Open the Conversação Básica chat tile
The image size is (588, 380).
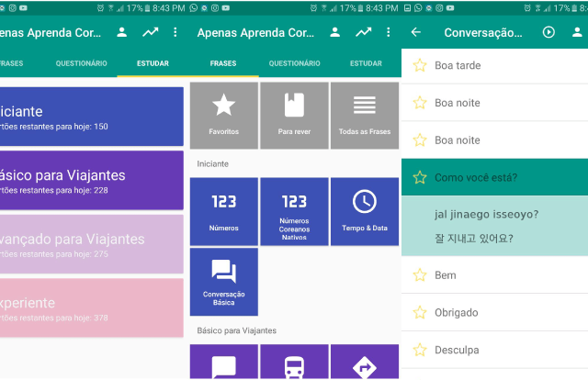click(223, 281)
